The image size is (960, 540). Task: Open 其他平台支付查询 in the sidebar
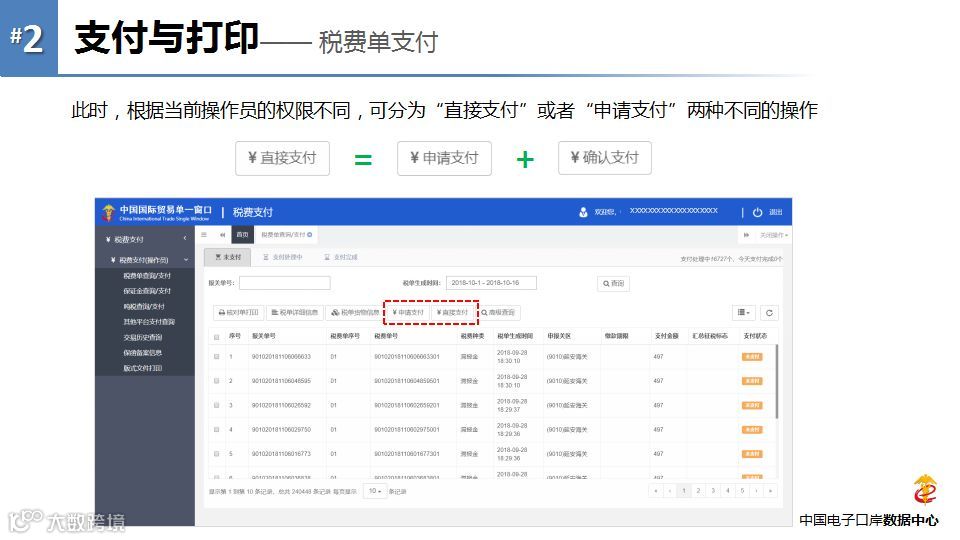(x=149, y=322)
